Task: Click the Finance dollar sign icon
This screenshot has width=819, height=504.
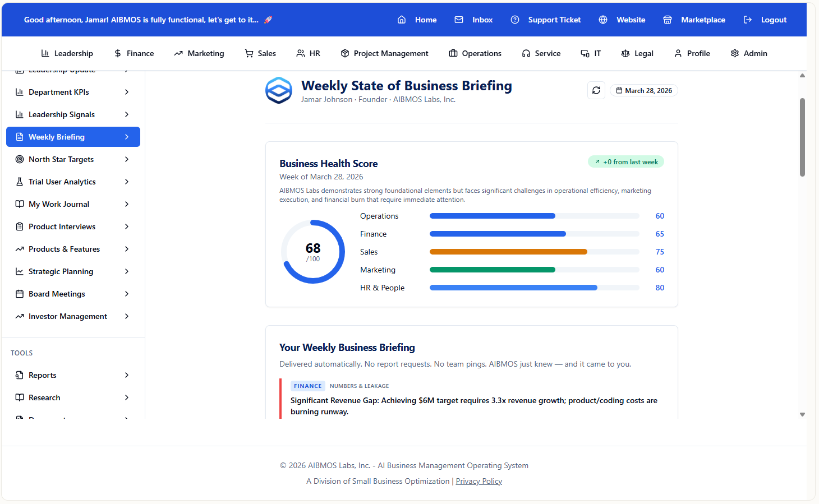Action: click(x=118, y=53)
